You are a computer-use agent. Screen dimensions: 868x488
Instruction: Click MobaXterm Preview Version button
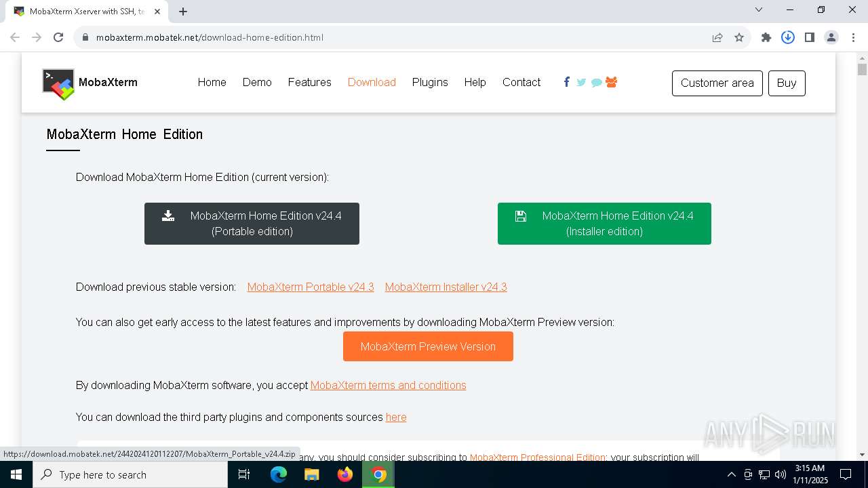(x=428, y=346)
